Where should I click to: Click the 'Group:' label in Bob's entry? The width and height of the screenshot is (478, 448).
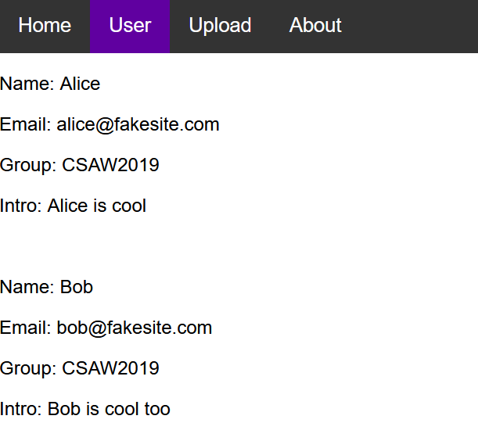tap(28, 368)
